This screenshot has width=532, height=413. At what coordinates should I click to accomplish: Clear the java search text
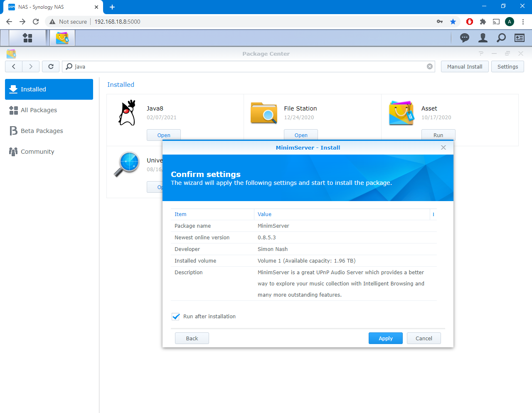pos(430,66)
